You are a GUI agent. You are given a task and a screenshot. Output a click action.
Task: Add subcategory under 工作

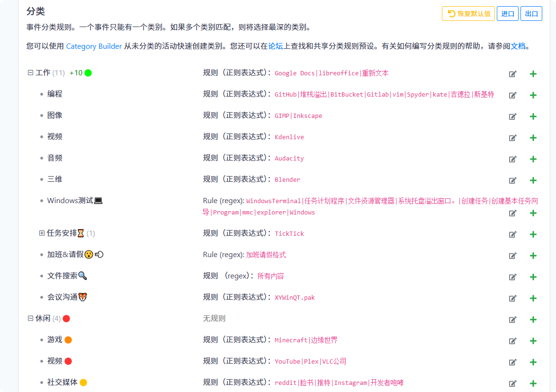click(533, 74)
